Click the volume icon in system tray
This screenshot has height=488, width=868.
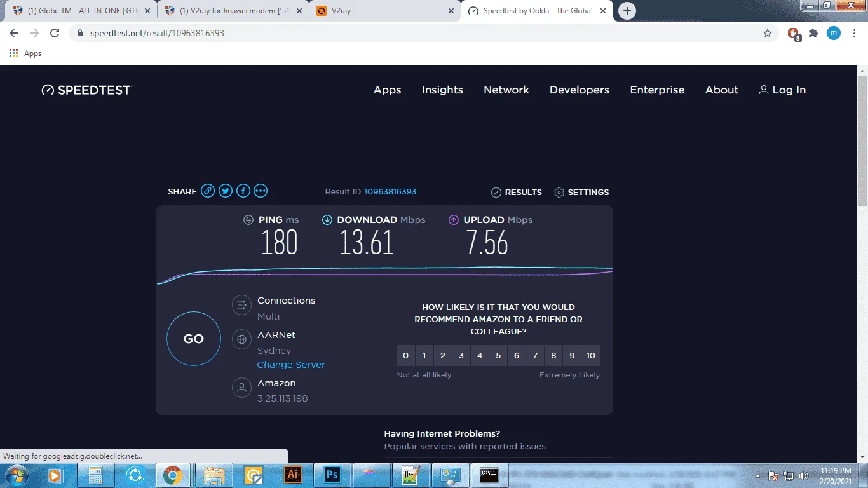coord(804,475)
